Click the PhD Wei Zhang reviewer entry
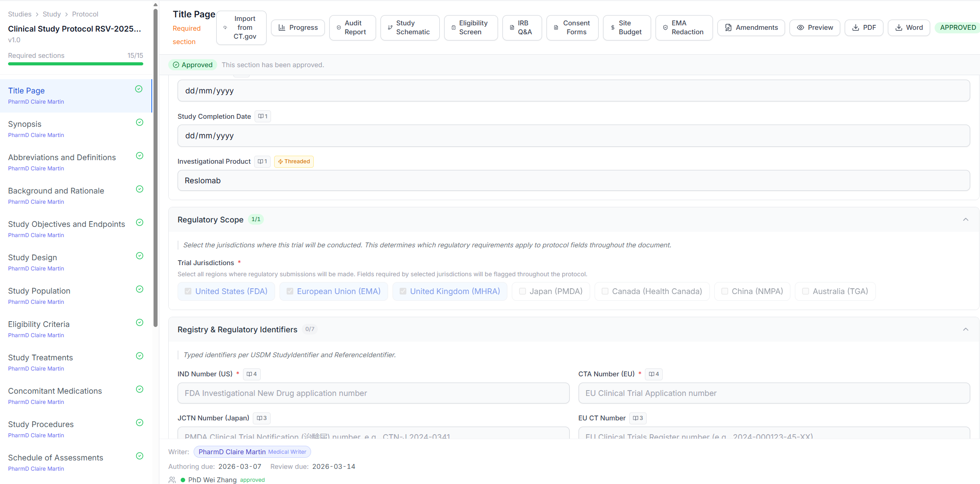 click(223, 480)
